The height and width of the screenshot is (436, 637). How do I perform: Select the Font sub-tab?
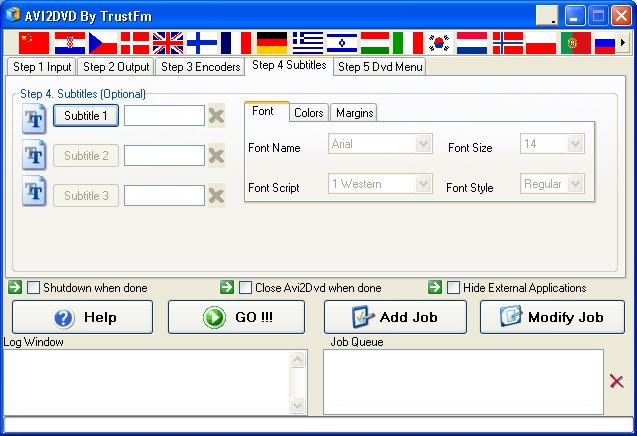[267, 111]
